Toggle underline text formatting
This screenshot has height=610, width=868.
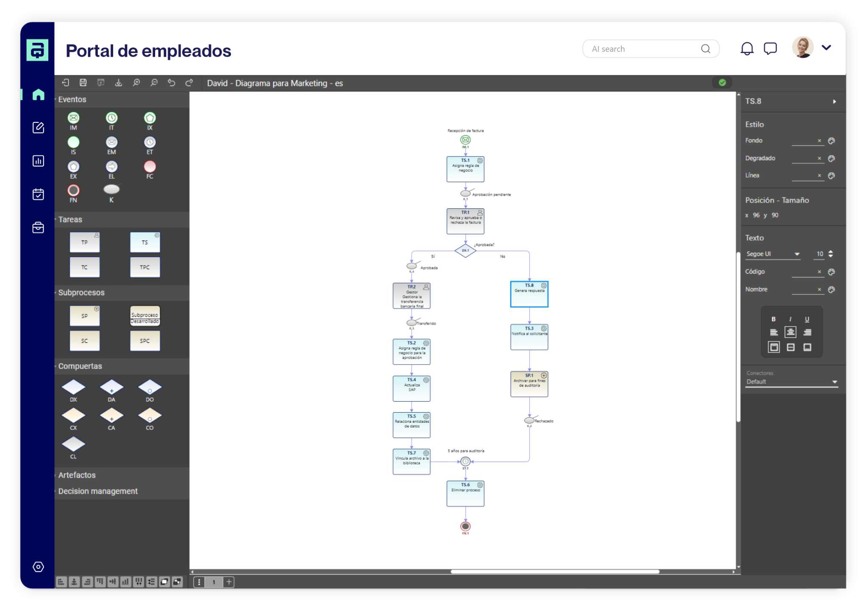(807, 319)
